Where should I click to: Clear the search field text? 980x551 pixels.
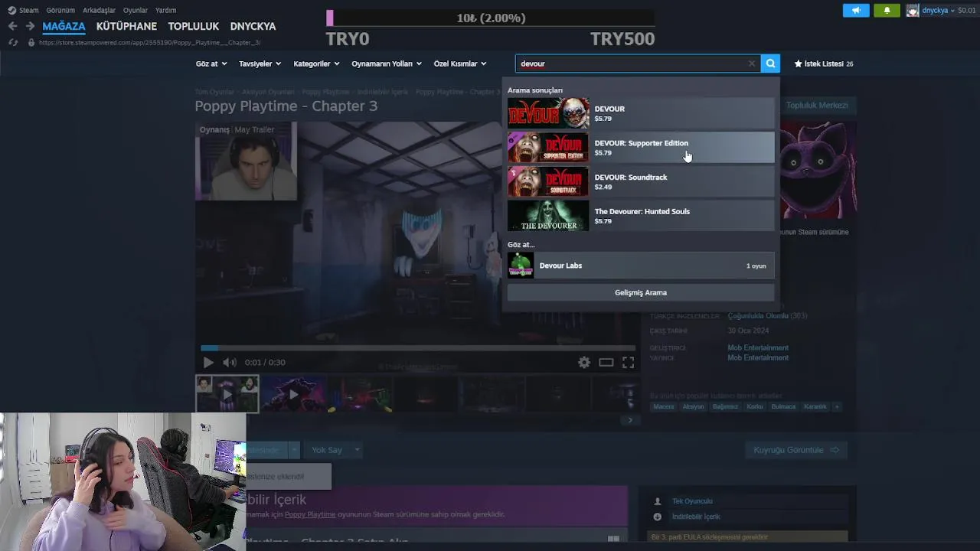pos(751,64)
